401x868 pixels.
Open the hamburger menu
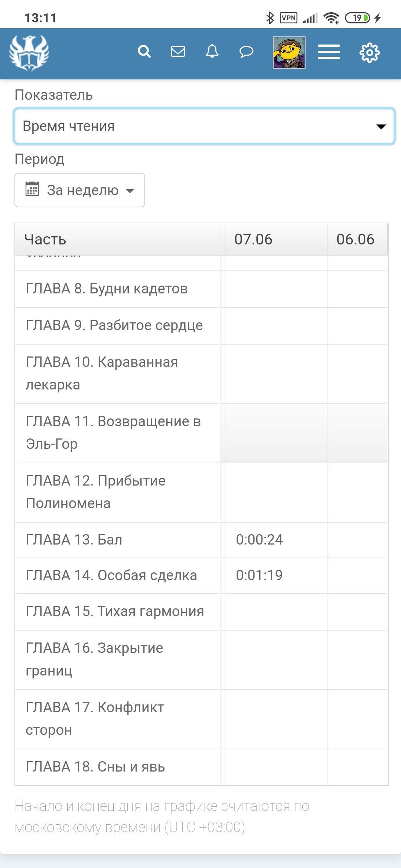coord(329,52)
